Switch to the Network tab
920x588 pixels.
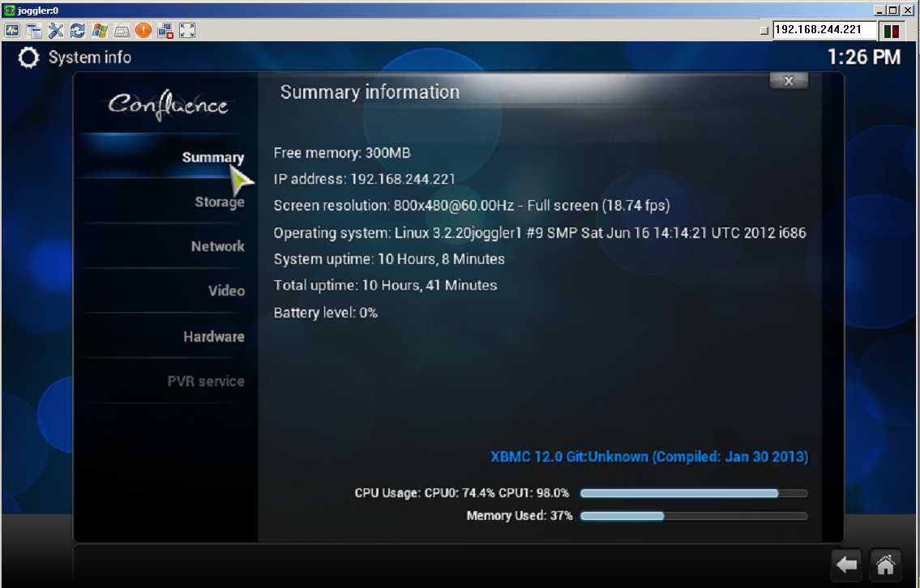(x=218, y=246)
